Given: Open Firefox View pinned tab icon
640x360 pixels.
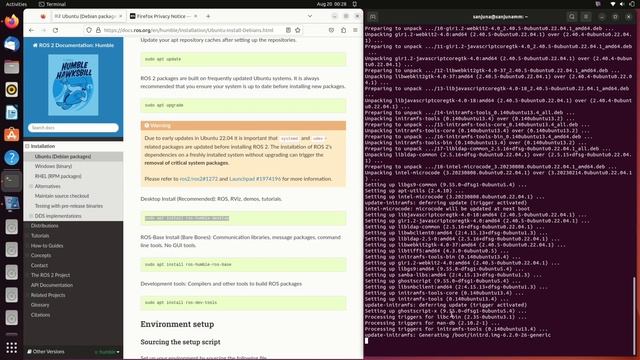Looking at the screenshot, I should [x=43, y=16].
